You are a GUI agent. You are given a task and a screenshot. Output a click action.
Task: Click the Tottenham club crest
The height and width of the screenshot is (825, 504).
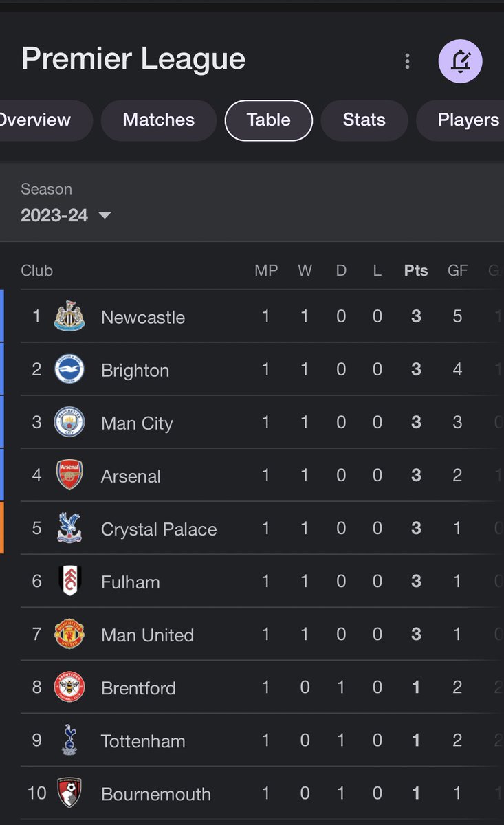pyautogui.click(x=69, y=740)
